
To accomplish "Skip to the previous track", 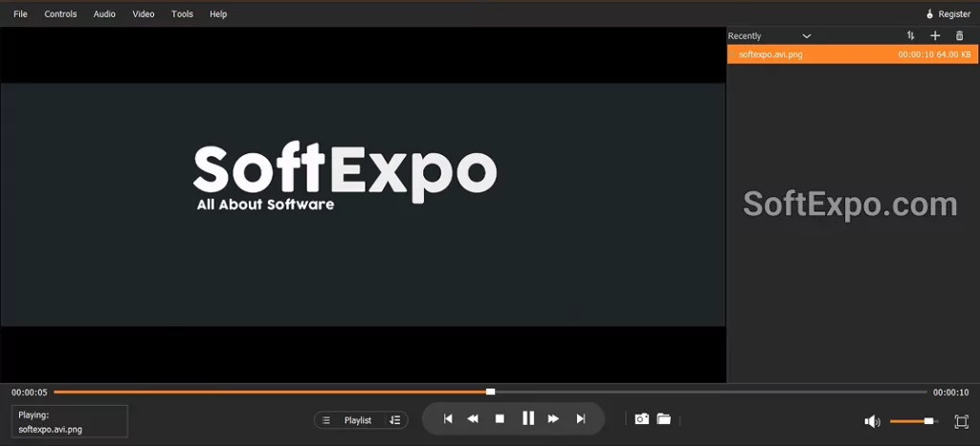I will (x=447, y=419).
